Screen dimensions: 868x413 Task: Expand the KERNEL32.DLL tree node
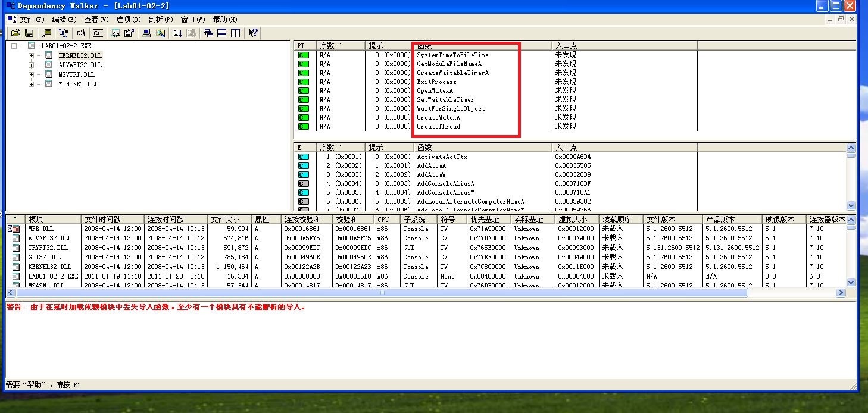32,55
